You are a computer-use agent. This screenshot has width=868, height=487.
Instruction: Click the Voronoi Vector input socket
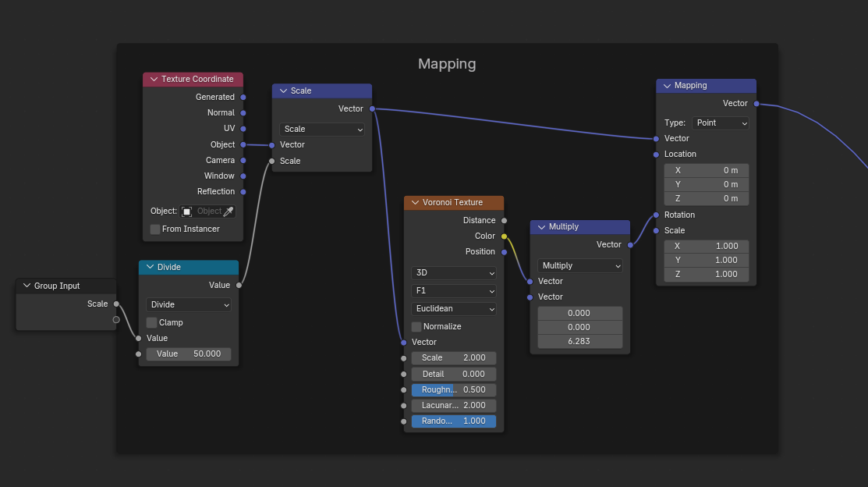403,343
